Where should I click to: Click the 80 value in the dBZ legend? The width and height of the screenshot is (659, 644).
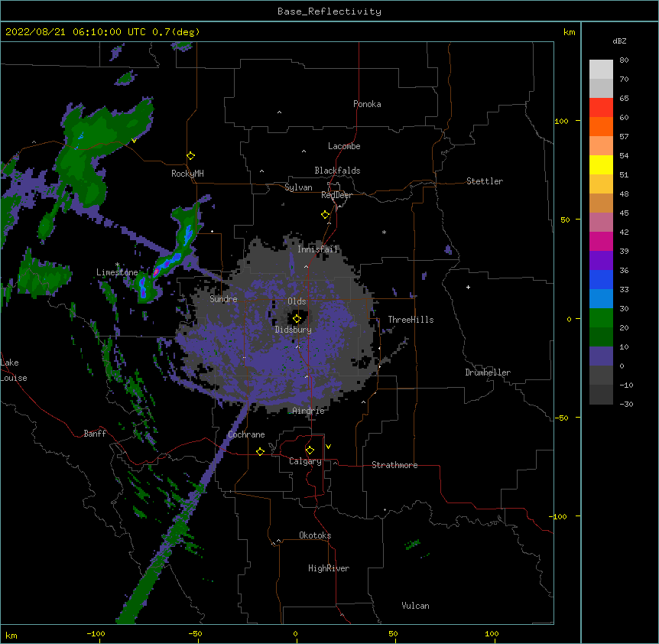pyautogui.click(x=624, y=60)
